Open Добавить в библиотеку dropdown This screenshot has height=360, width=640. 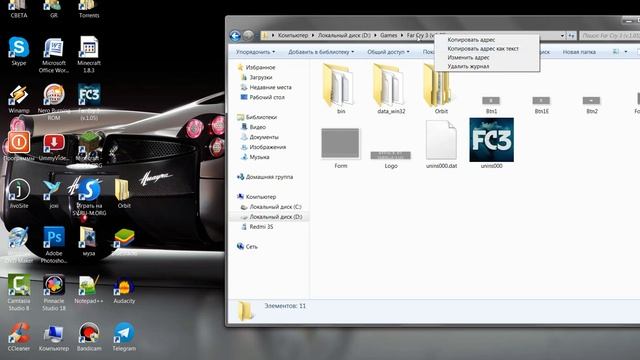point(321,52)
